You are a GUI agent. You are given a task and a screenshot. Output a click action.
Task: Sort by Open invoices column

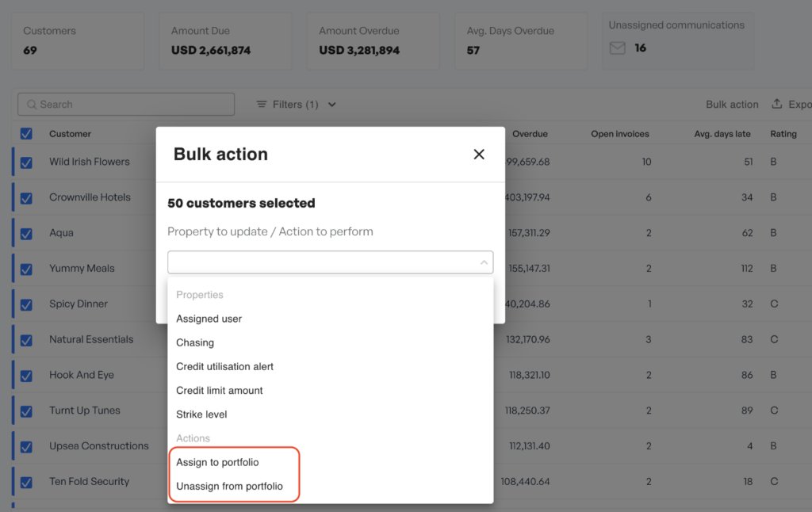pyautogui.click(x=620, y=134)
